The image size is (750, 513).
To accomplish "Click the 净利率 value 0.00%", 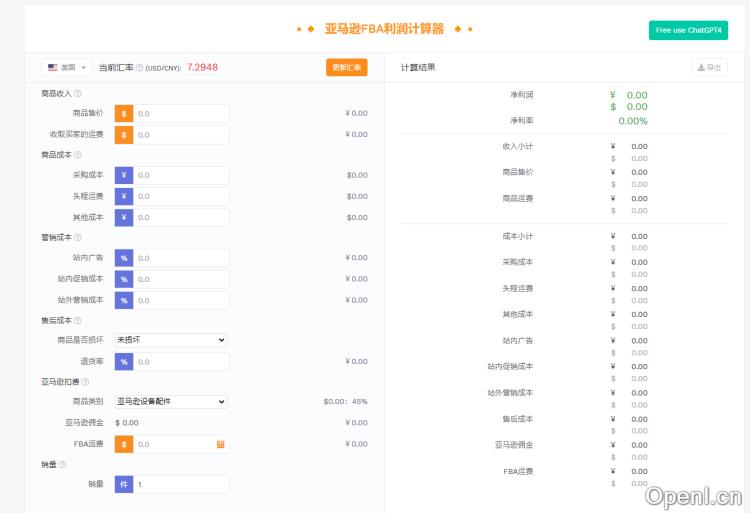I will (633, 121).
